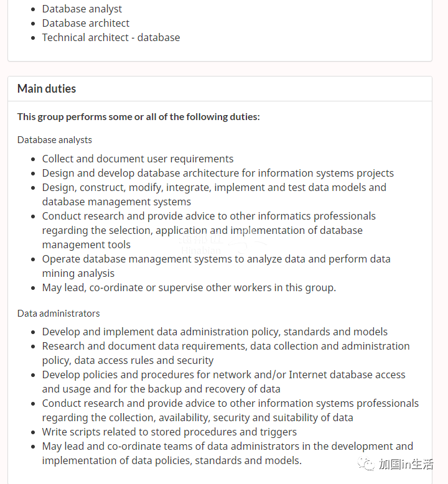
Task: Click 'Collect and document user requirements' bullet
Action: [138, 159]
